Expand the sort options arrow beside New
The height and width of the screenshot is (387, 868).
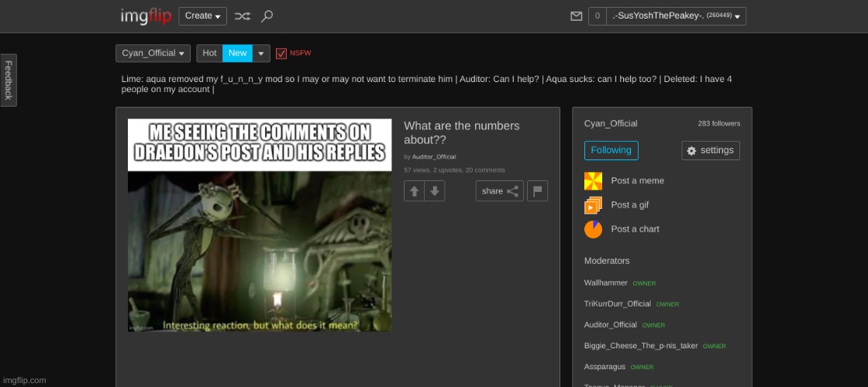coord(261,53)
